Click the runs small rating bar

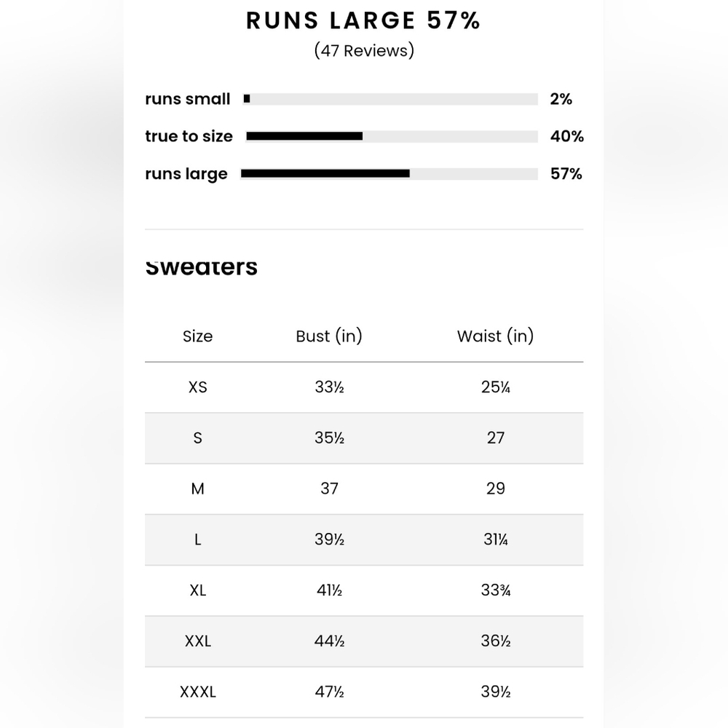390,99
